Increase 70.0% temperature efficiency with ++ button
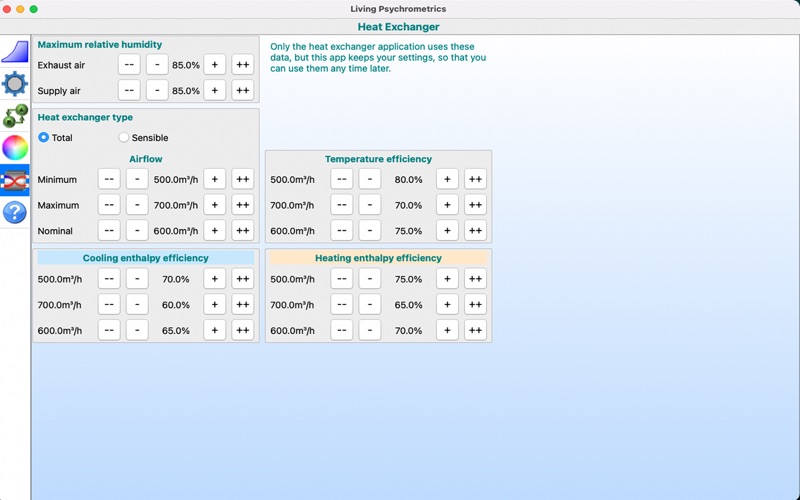The width and height of the screenshot is (800, 500). (x=476, y=205)
